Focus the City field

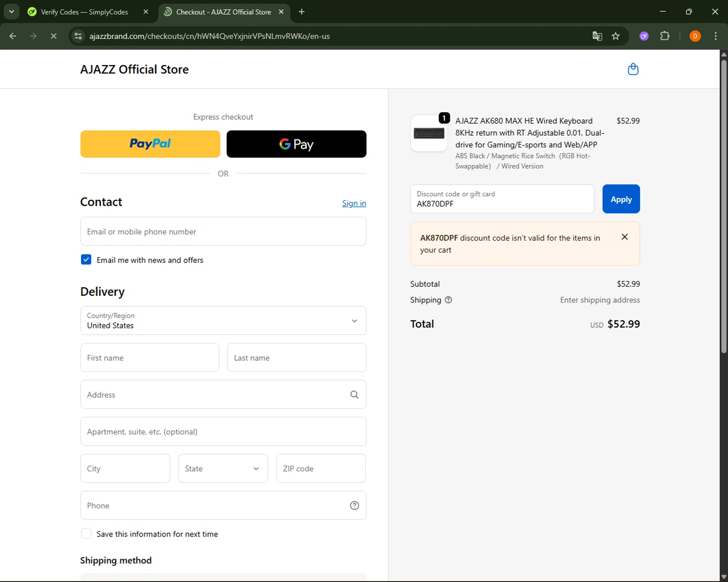(125, 469)
